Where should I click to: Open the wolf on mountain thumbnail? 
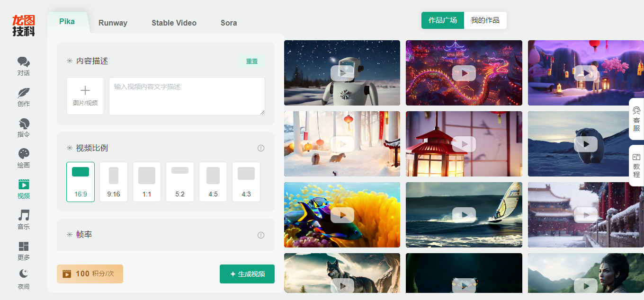coord(342,273)
